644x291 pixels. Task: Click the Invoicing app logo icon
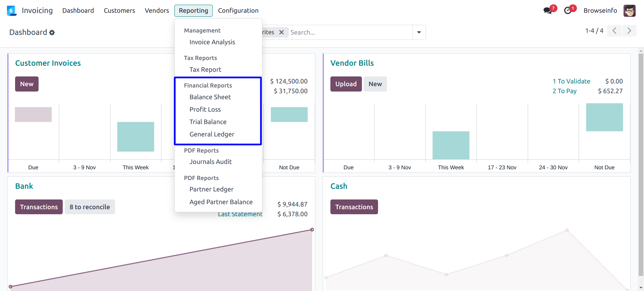(11, 11)
